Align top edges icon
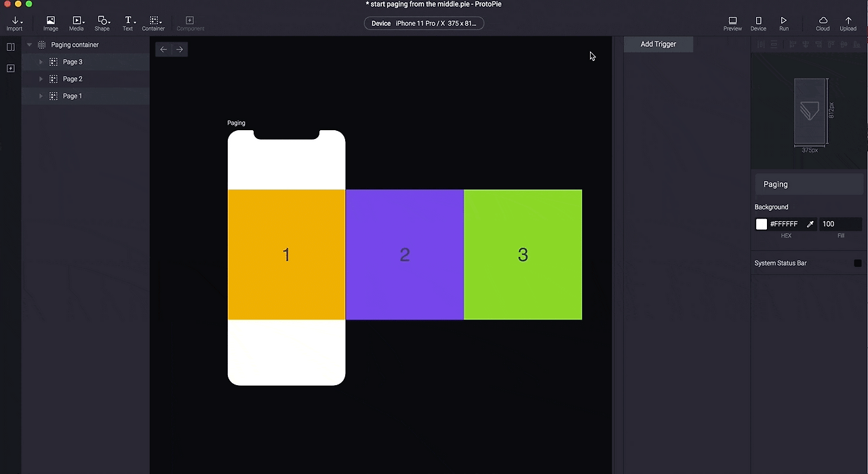Viewport: 868px width, 474px height. pos(831,45)
